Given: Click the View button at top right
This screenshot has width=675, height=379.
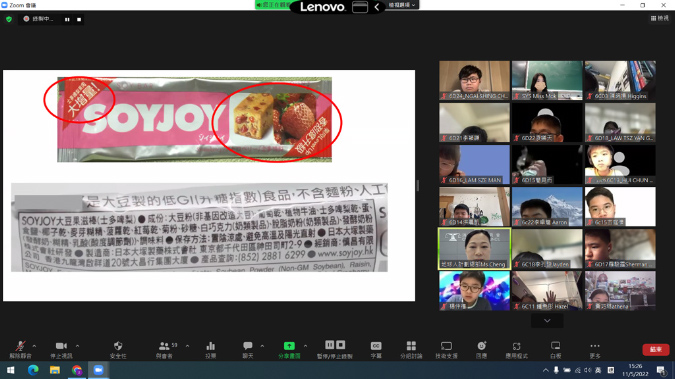Looking at the screenshot, I should [x=660, y=18].
